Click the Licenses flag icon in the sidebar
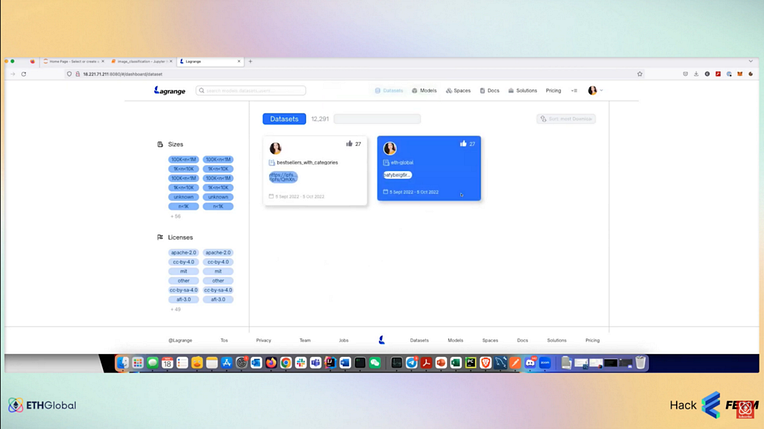This screenshot has height=429, width=764. pyautogui.click(x=160, y=237)
